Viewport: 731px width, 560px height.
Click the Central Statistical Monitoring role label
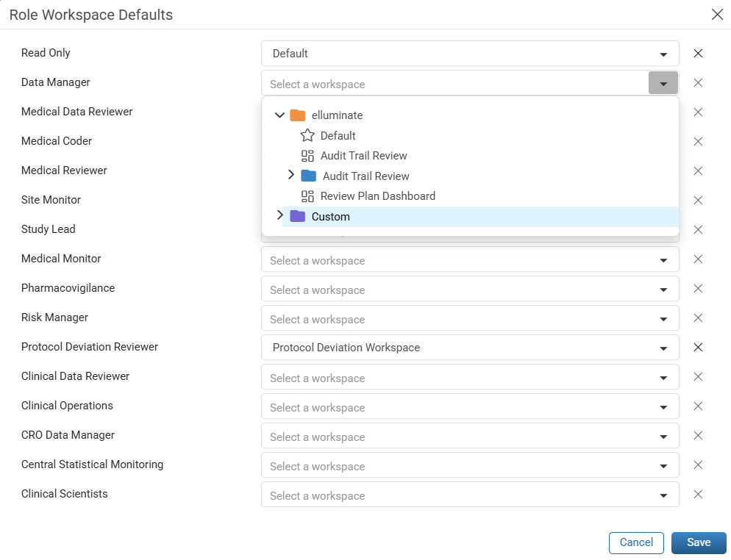(93, 464)
